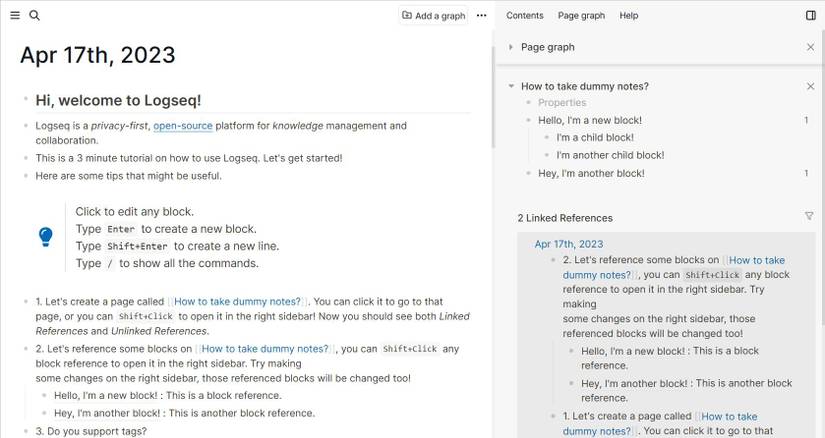Close the How to take dummy notes panel
This screenshot has height=438, width=825.
click(x=810, y=86)
